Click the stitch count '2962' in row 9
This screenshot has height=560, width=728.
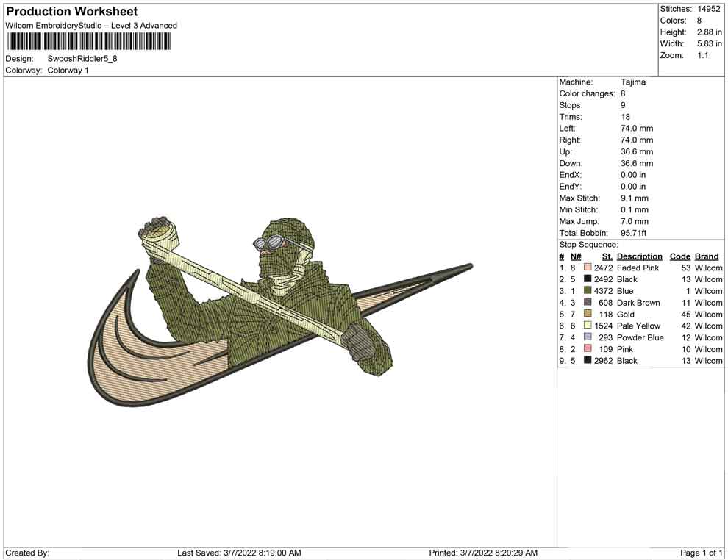603,361
